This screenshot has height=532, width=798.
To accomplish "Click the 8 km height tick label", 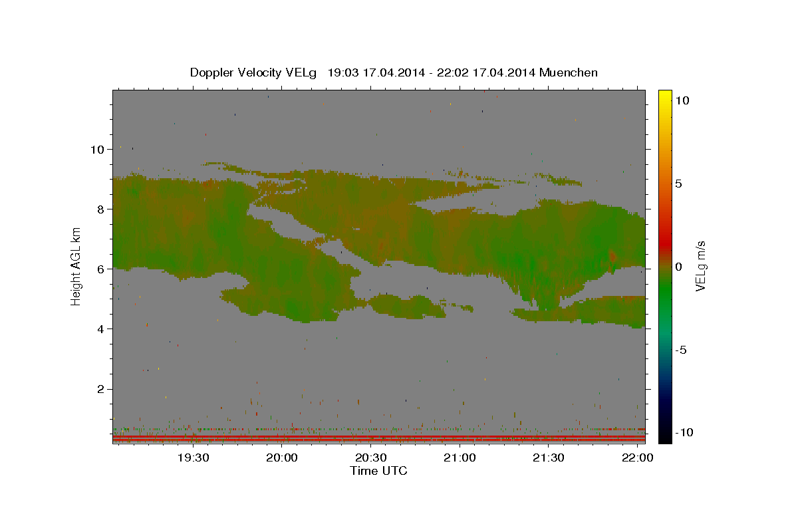I will (100, 209).
